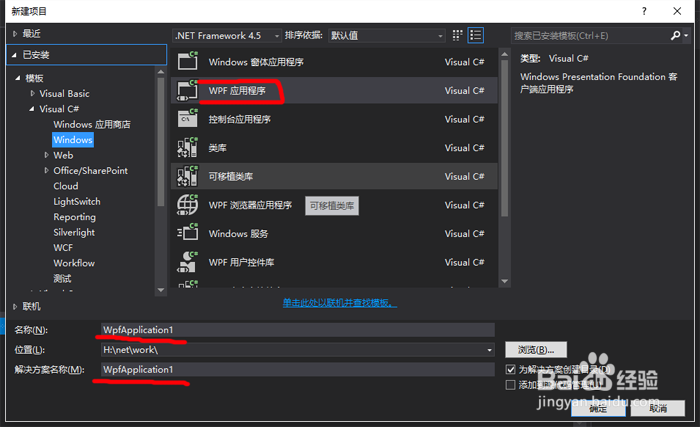Expand the Web tree node
This screenshot has height=427, width=700.
coord(46,155)
